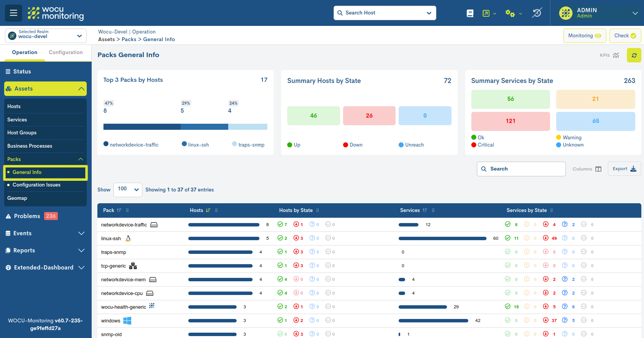Image resolution: width=644 pixels, height=338 pixels.
Task: Expand the Extended-Dashboard section
Action: pyautogui.click(x=45, y=268)
